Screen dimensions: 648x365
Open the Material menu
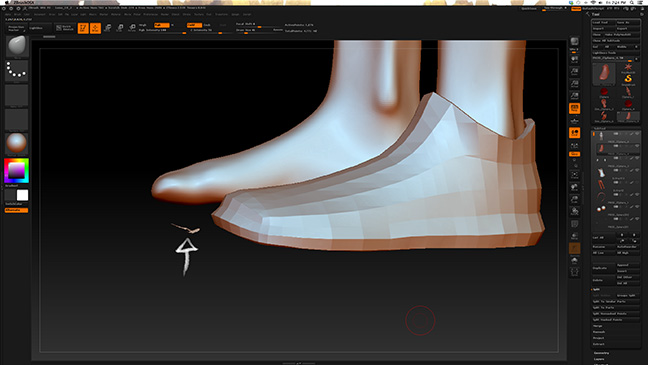pyautogui.click(x=116, y=14)
